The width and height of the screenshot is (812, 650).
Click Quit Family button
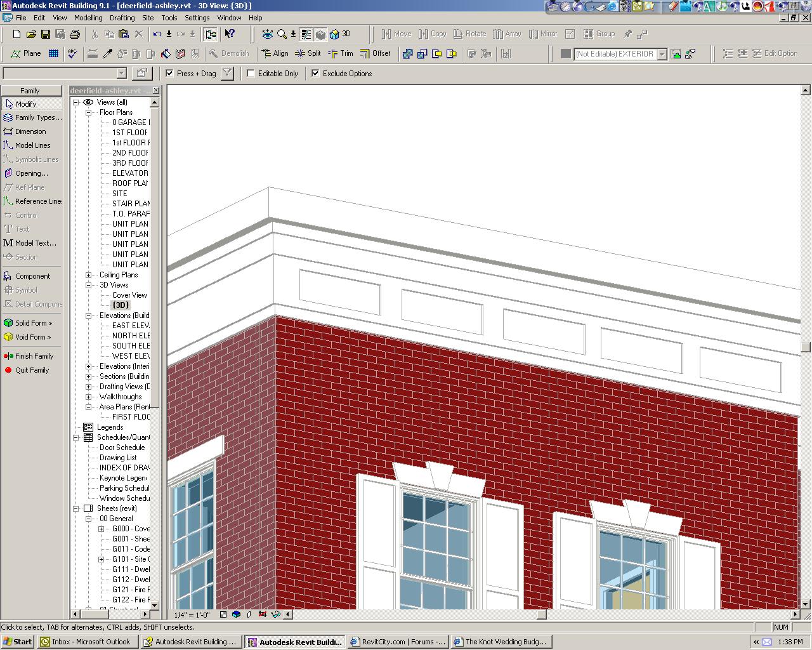pyautogui.click(x=32, y=370)
